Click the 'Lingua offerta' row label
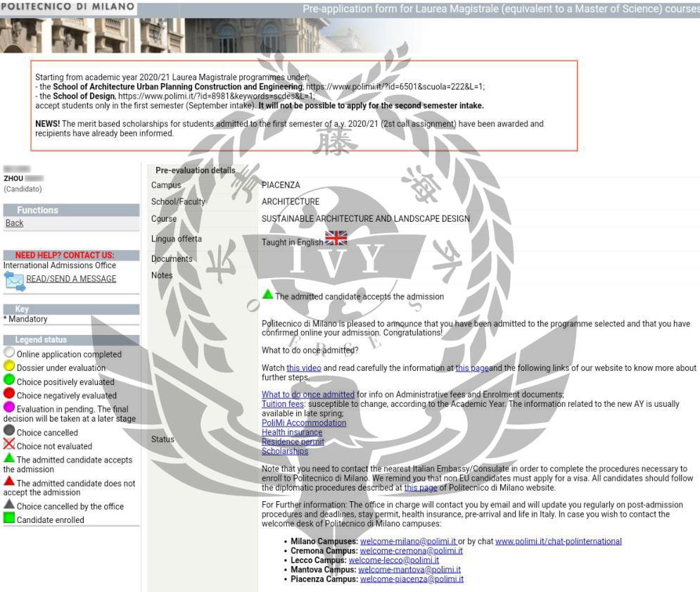700x592 pixels. pos(177,239)
